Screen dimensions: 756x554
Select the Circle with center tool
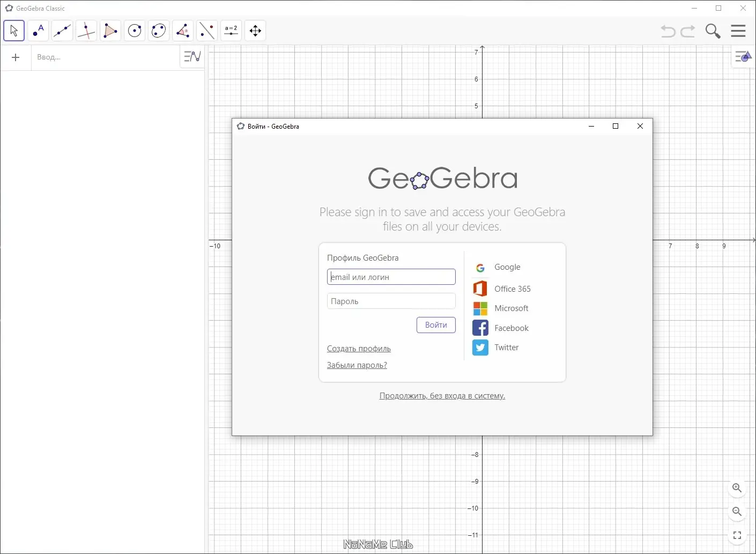point(135,31)
